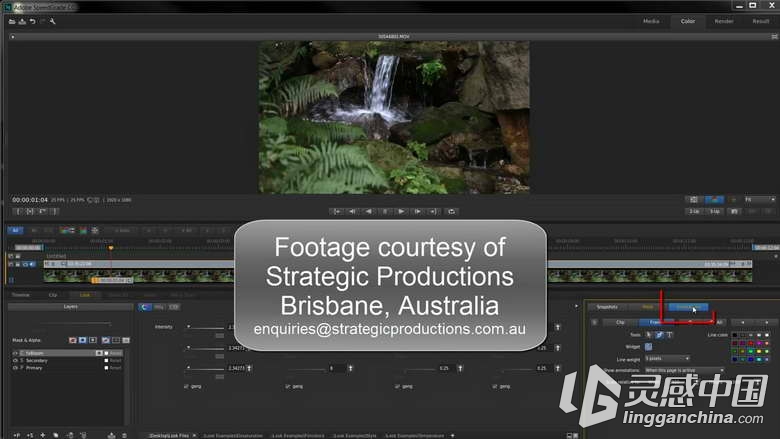Viewport: 780px width, 439px height.
Task: Step forward one frame
Action: pos(417,211)
